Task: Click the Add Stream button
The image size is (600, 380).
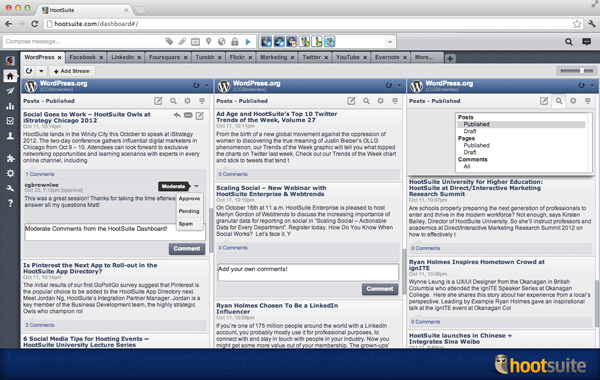Action: click(x=72, y=71)
